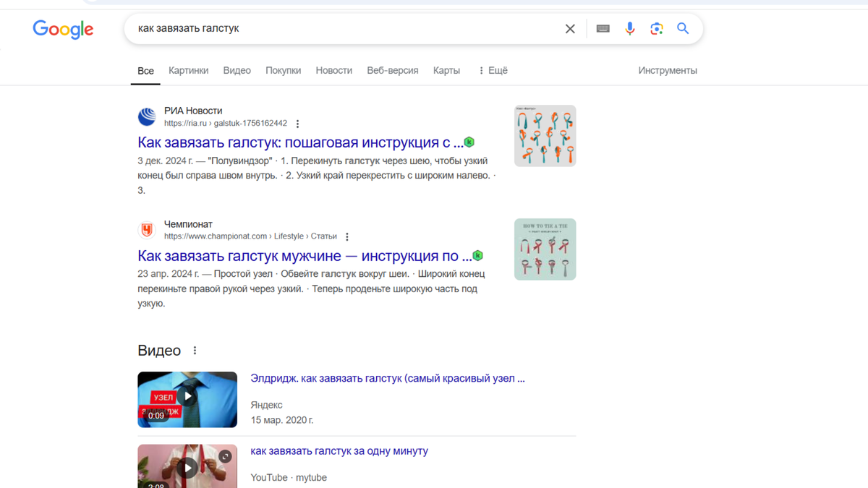Image resolution: width=868 pixels, height=488 pixels.
Task: Open three-dot menu for Чемпионат result
Action: coord(347,237)
